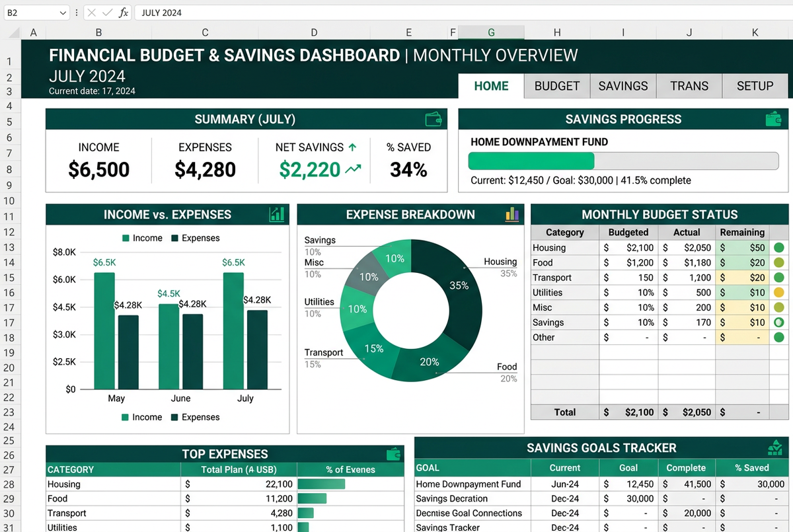Click the May Income bar

(104, 330)
